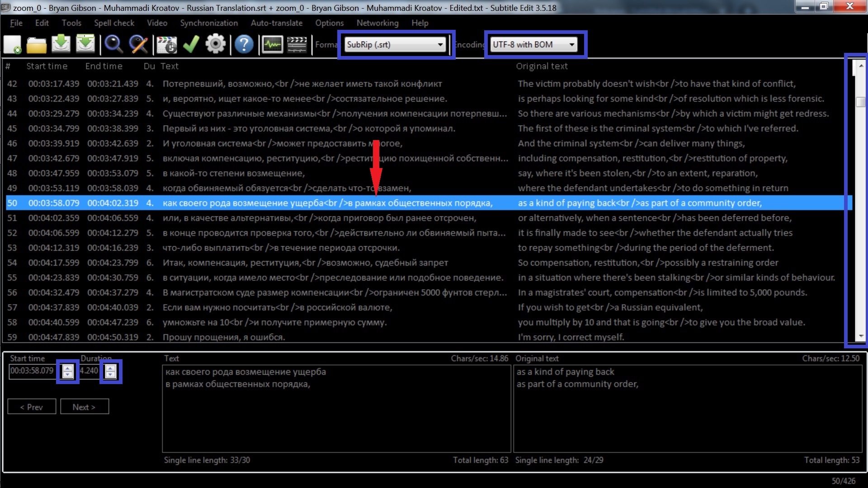Open Visual sync clapperboard-clock icon

point(166,45)
